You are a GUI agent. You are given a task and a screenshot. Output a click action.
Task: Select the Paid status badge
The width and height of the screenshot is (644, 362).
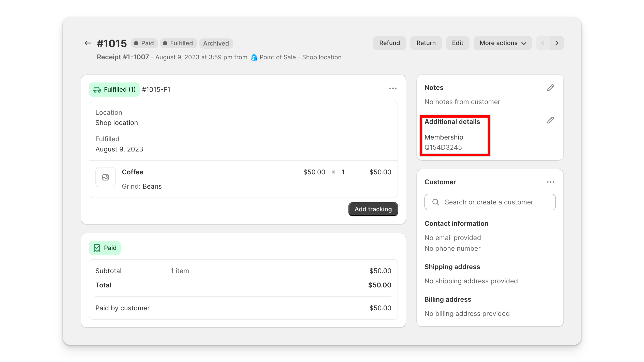[x=144, y=43]
